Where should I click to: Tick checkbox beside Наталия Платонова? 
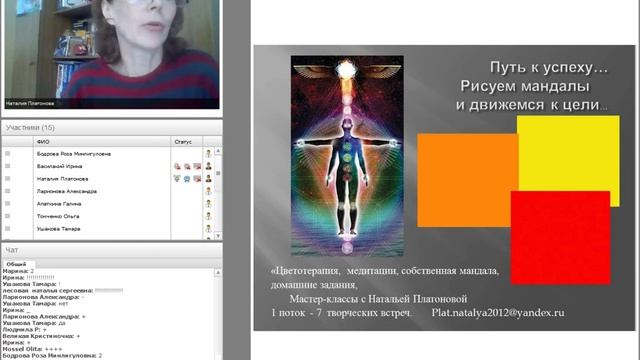point(8,178)
